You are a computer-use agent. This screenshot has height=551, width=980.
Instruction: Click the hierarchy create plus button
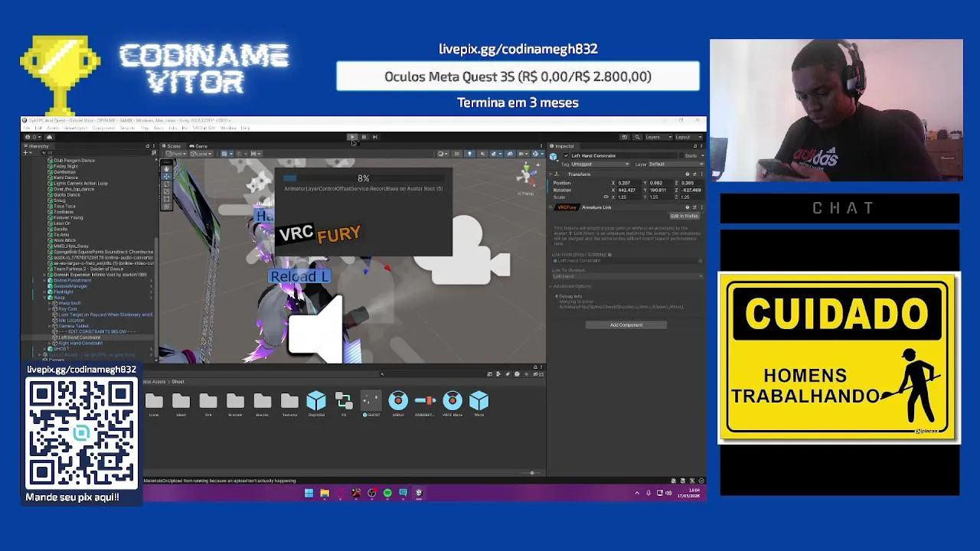click(25, 153)
